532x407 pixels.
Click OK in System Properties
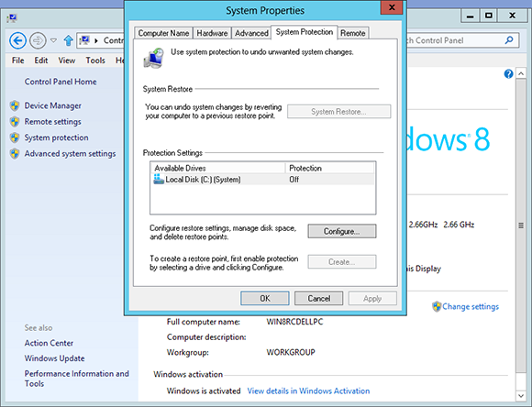(x=265, y=299)
